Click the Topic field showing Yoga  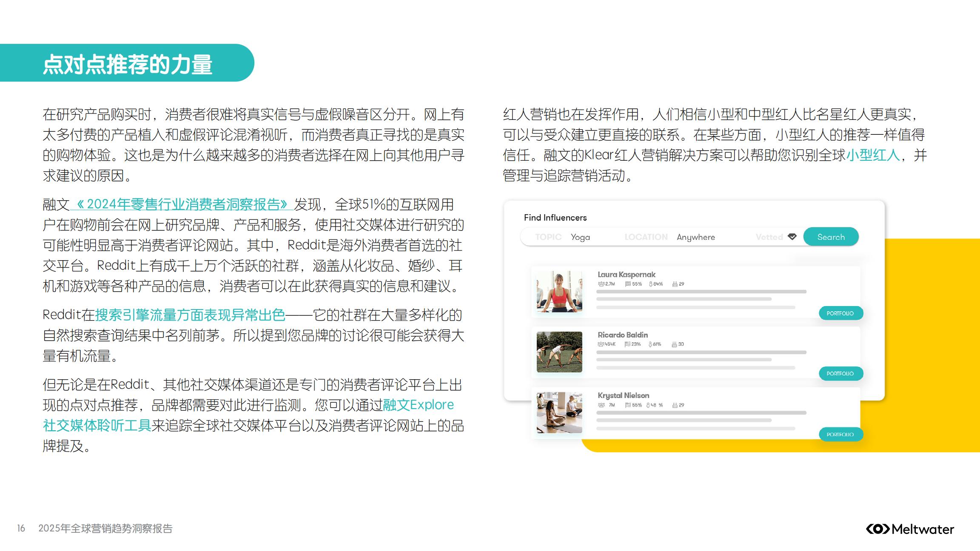(562, 237)
